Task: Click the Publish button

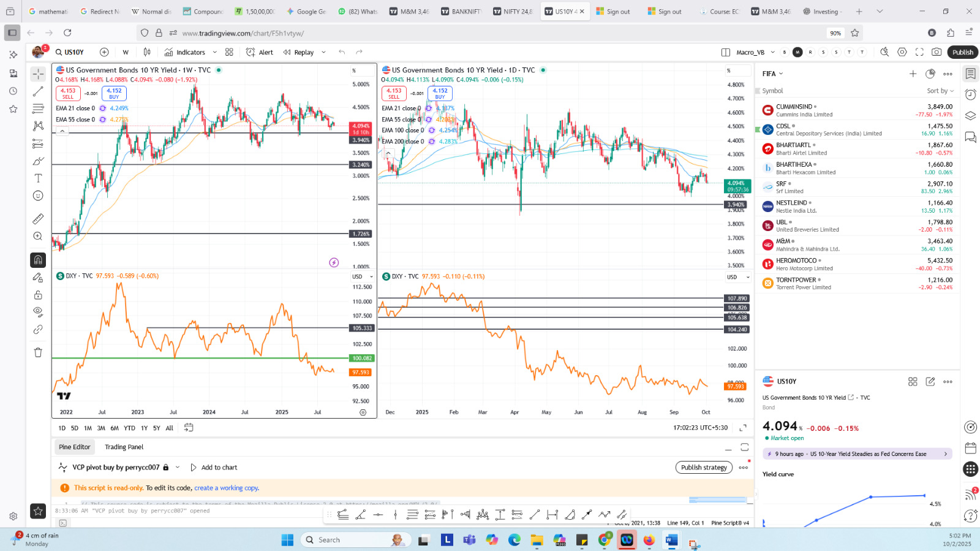Action: 963,52
